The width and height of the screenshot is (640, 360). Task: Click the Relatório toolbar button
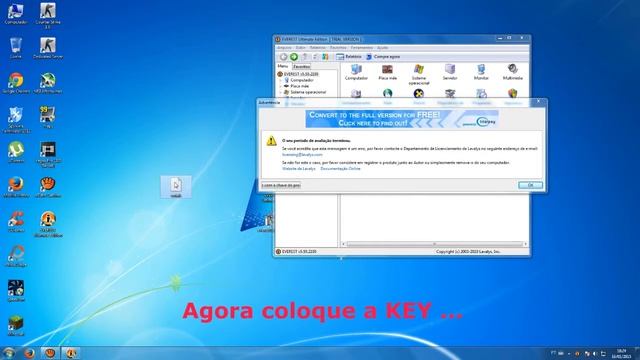point(349,57)
